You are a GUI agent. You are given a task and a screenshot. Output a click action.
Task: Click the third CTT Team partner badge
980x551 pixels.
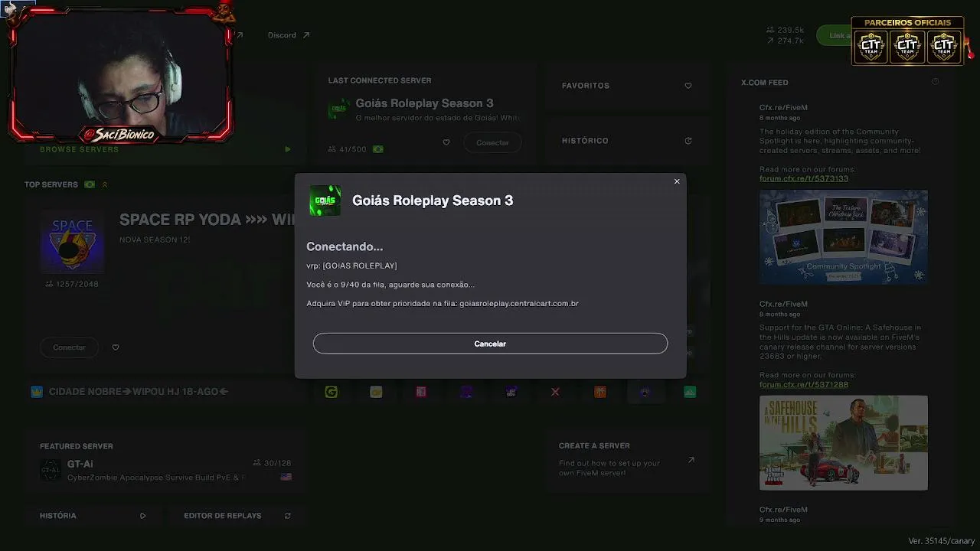pyautogui.click(x=943, y=47)
